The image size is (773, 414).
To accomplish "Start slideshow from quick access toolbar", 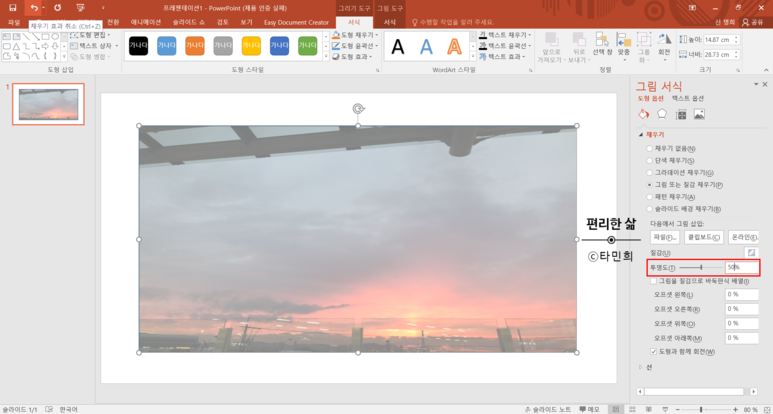I will pyautogui.click(x=80, y=8).
